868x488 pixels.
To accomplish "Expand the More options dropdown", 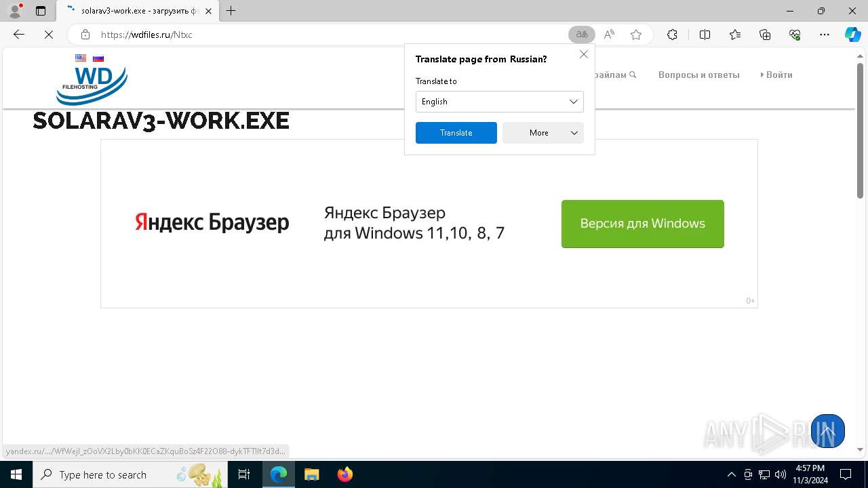I will tap(543, 133).
